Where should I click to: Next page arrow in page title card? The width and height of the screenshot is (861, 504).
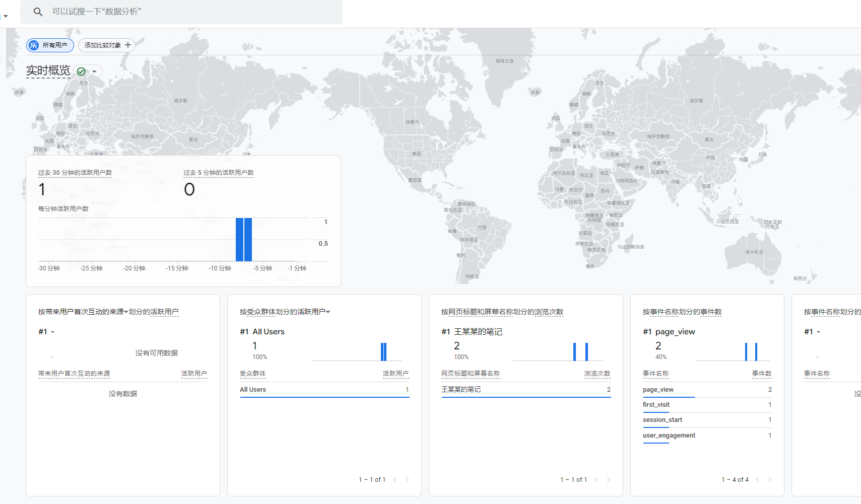coord(609,480)
